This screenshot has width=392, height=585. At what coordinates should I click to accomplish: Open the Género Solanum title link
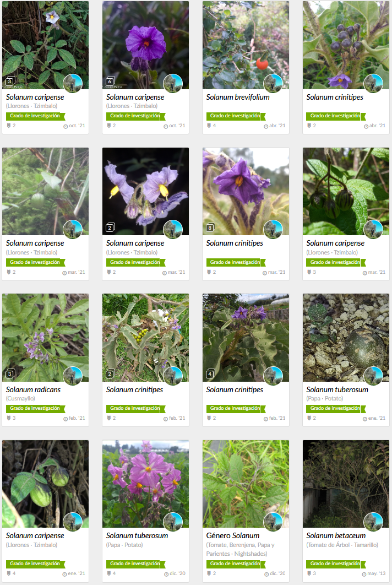233,536
